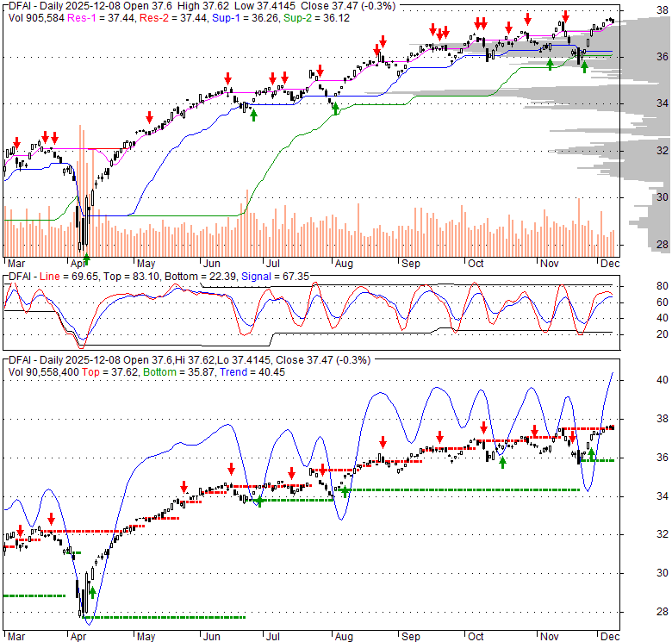Click green up arrow at April bottom in lower chart

click(x=92, y=592)
